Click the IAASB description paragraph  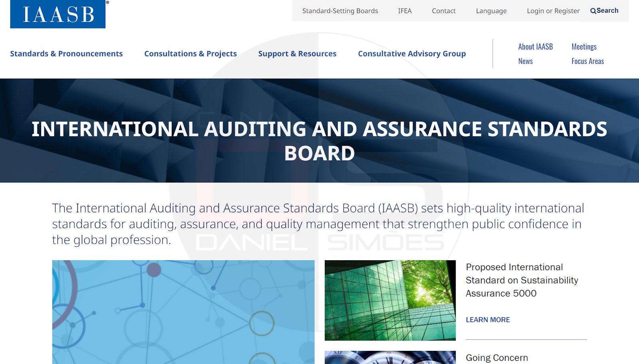[318, 224]
